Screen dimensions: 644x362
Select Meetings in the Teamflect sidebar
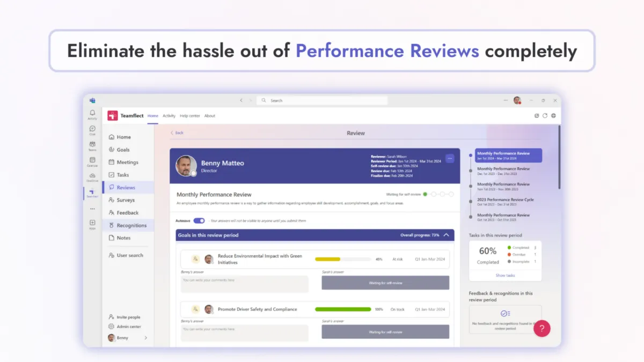(126, 162)
